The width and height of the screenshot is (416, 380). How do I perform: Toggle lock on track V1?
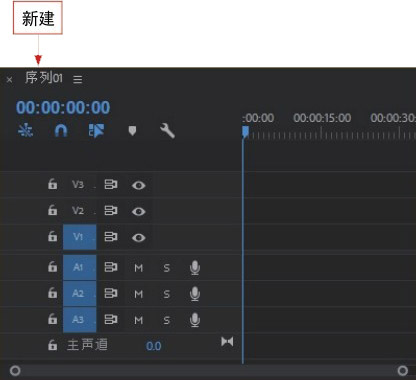pos(52,236)
